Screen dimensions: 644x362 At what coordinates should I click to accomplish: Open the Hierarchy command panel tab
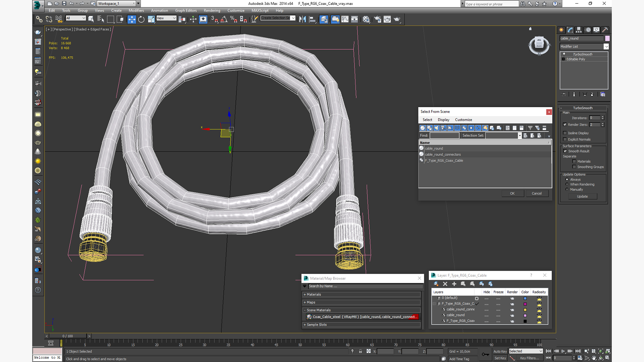tap(579, 30)
